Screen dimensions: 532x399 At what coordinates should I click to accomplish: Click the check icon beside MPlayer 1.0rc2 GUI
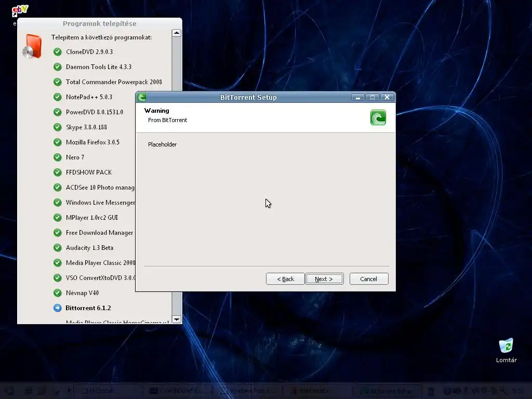(x=58, y=218)
